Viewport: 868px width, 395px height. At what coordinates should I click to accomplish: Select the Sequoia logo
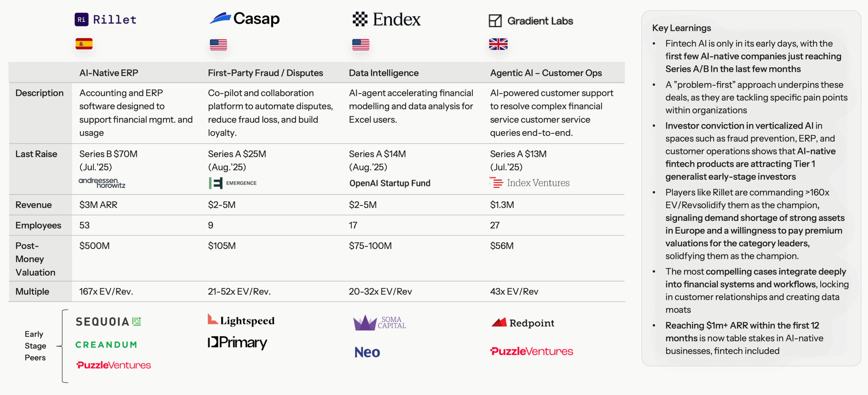(108, 321)
